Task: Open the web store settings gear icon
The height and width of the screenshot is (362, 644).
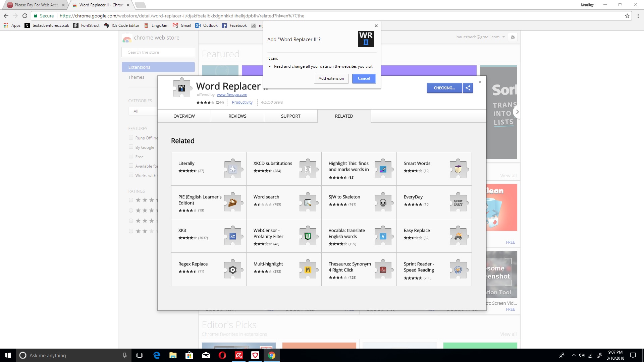Action: click(x=513, y=37)
